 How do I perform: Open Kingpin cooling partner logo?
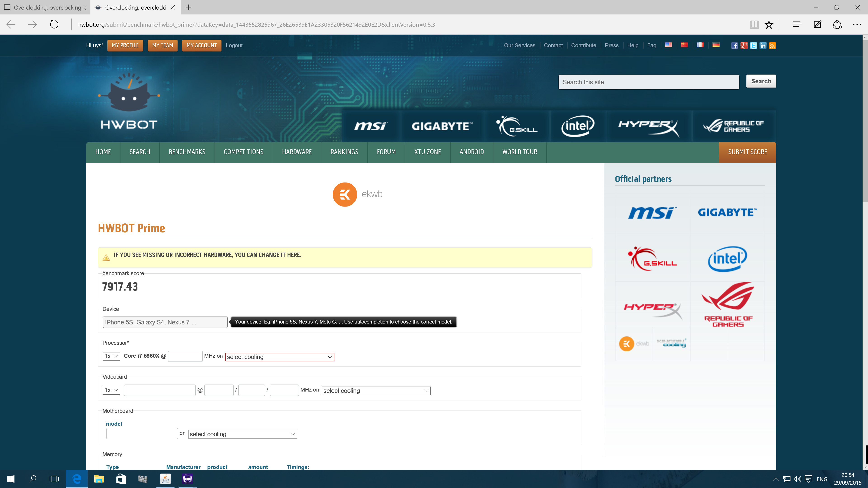(671, 343)
